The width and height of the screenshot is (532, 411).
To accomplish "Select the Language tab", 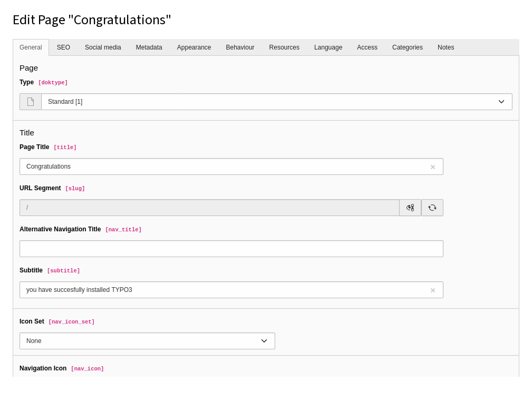I will pos(328,47).
